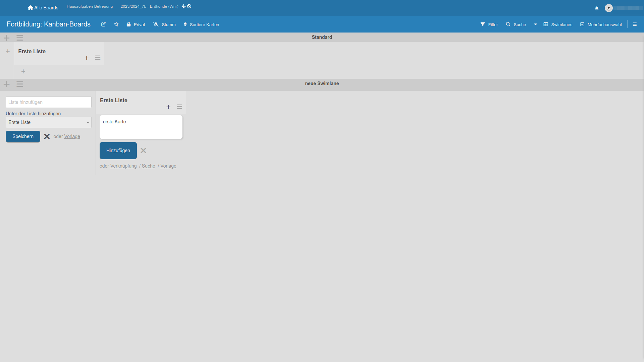Toggle Stumm mute setting for board

coord(164,24)
